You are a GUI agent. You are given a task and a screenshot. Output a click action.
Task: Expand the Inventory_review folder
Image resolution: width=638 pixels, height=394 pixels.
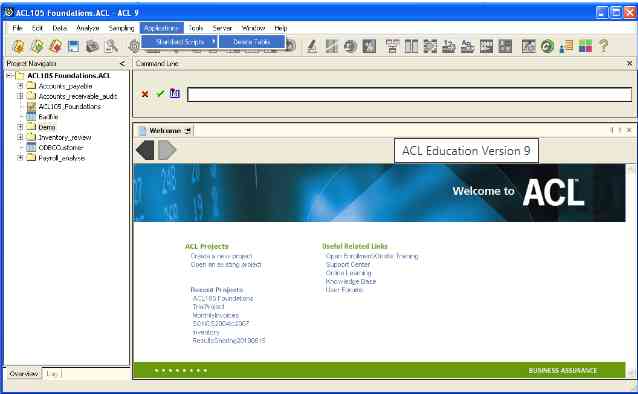[x=20, y=137]
